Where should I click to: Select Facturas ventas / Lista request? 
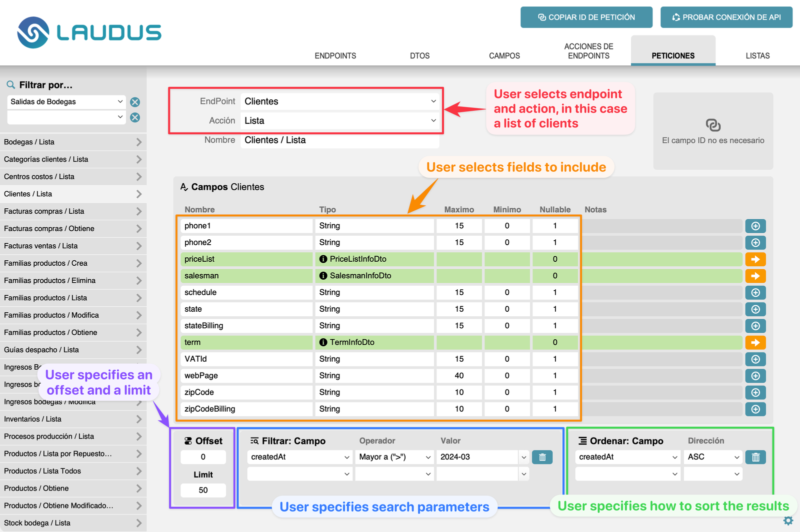pos(73,246)
